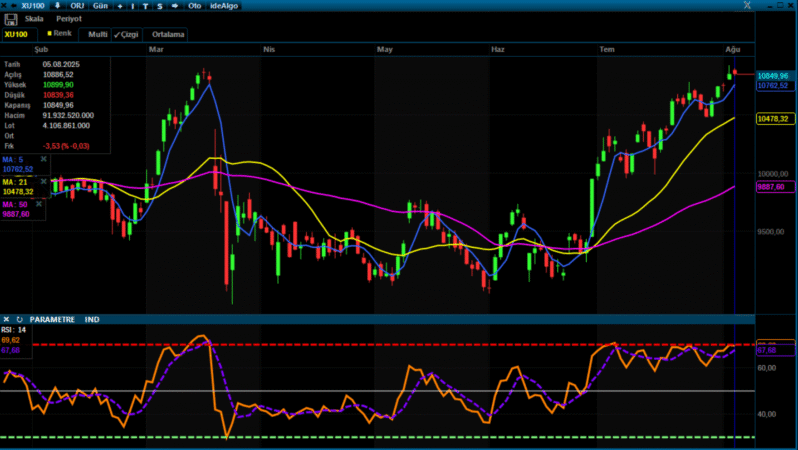The width and height of the screenshot is (798, 450).
Task: Click the Düşük value 10839,36
Action: point(58,95)
